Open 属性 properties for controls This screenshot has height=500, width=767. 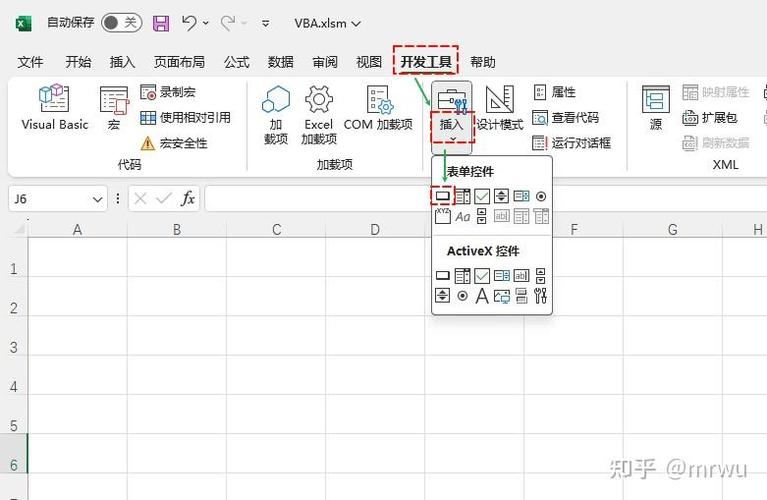pos(554,91)
